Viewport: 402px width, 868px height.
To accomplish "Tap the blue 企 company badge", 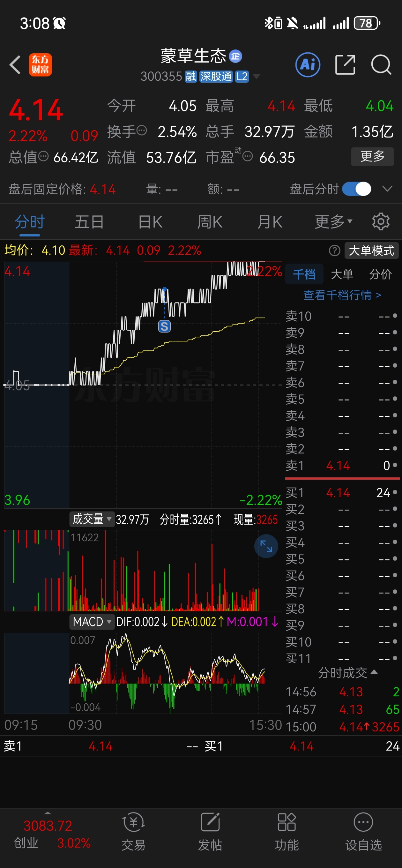I will [x=235, y=56].
